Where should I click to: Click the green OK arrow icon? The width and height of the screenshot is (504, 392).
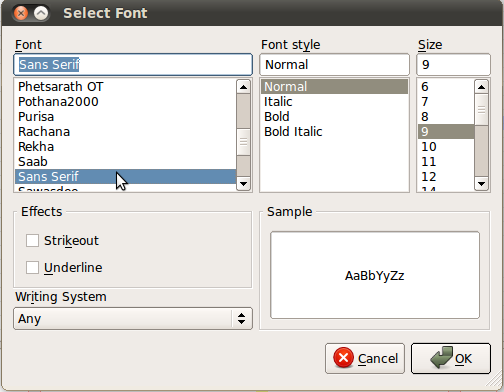[x=441, y=357]
